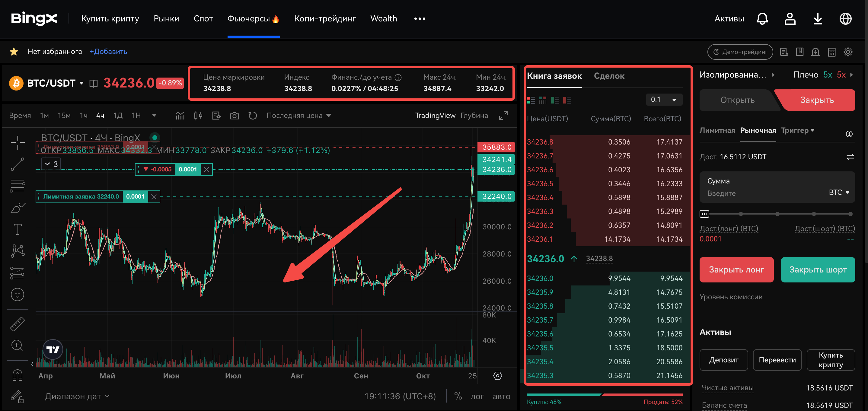This screenshot has height=411, width=868.
Task: Show both bids and asks order book view
Action: coord(531,100)
